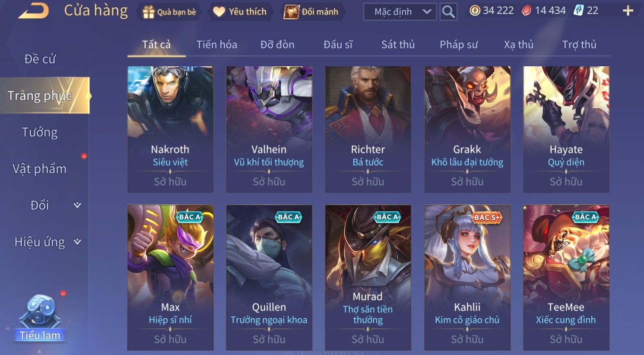
Task: Switch to the Pháp sư tab
Action: tap(458, 44)
